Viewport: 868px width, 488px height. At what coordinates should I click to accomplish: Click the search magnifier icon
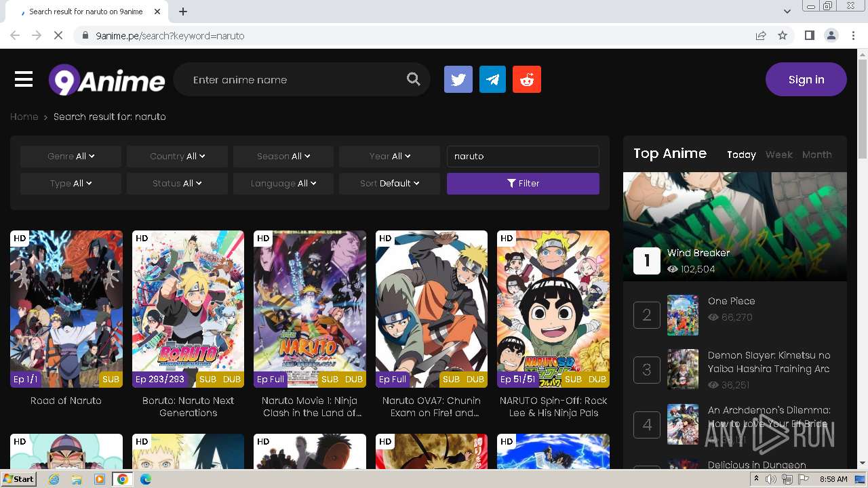point(413,79)
